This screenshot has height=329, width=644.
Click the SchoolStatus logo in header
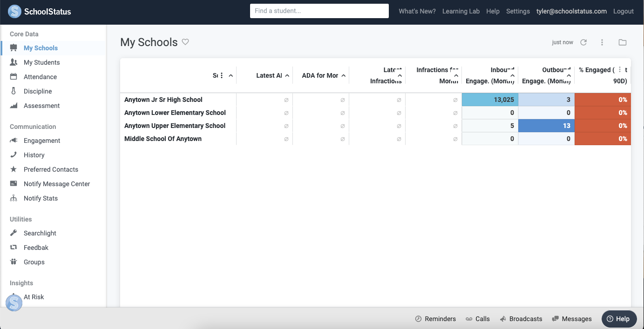40,12
